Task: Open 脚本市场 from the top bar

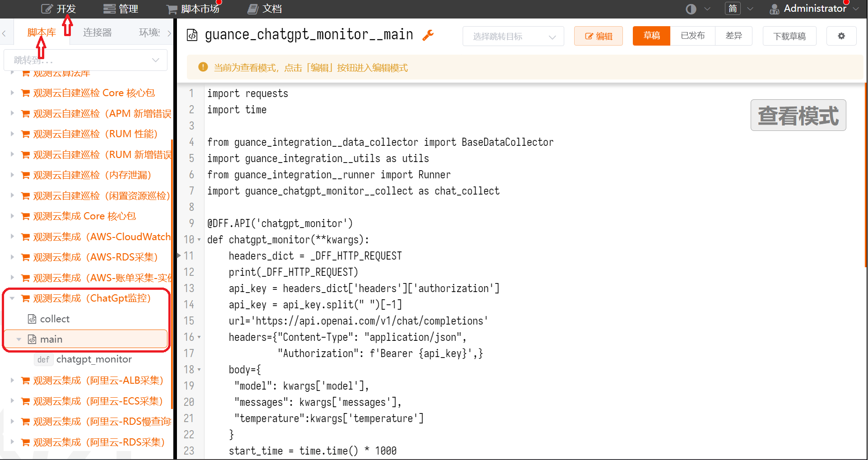Action: coord(193,9)
